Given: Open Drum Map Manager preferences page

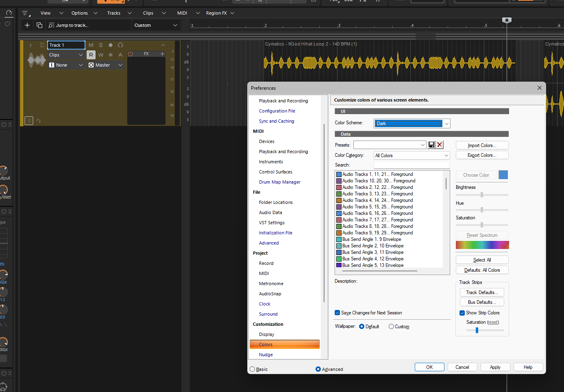Looking at the screenshot, I should coord(280,182).
